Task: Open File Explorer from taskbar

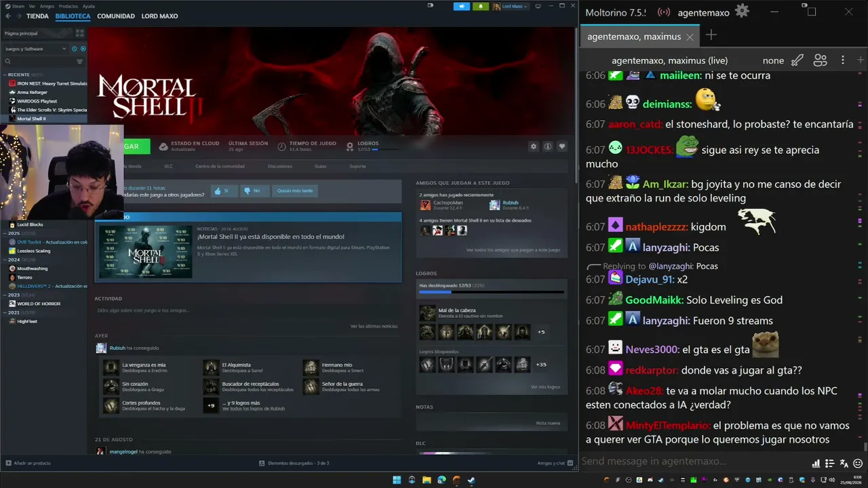Action: tap(427, 480)
